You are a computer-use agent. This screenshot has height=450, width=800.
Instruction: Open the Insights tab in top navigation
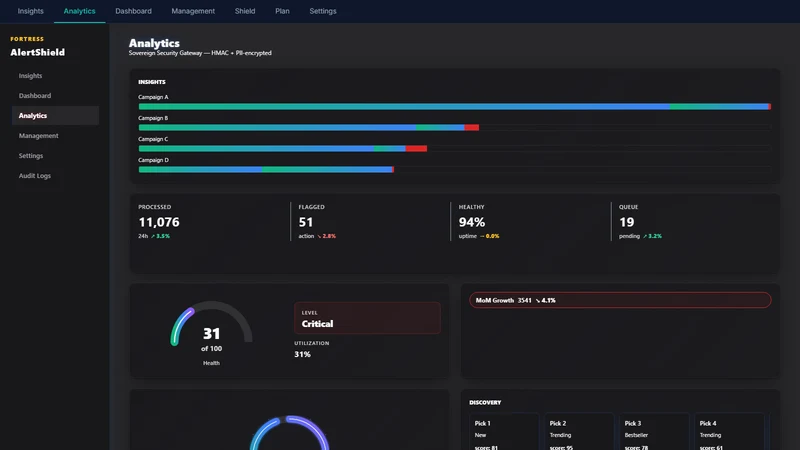[31, 11]
